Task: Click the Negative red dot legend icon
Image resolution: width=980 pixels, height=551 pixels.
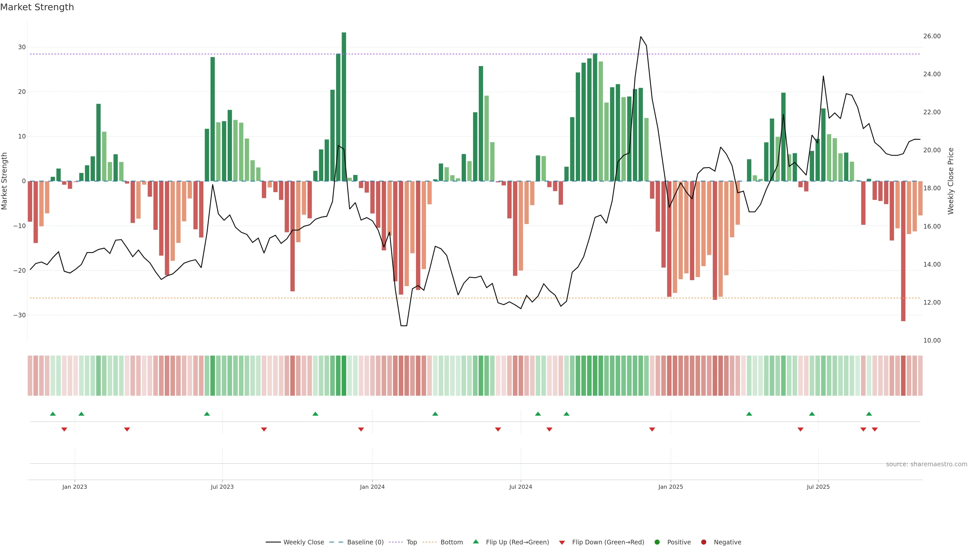Action: tap(703, 542)
